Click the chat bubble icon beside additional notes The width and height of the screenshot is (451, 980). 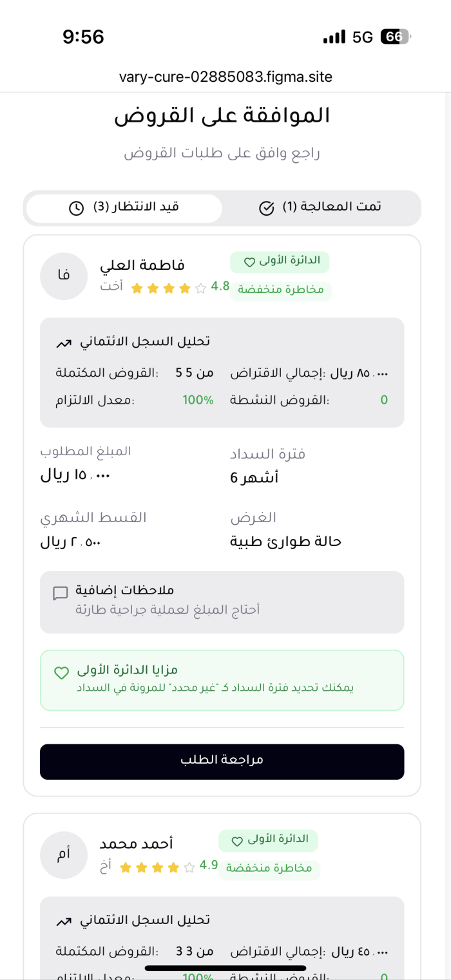[61, 594]
